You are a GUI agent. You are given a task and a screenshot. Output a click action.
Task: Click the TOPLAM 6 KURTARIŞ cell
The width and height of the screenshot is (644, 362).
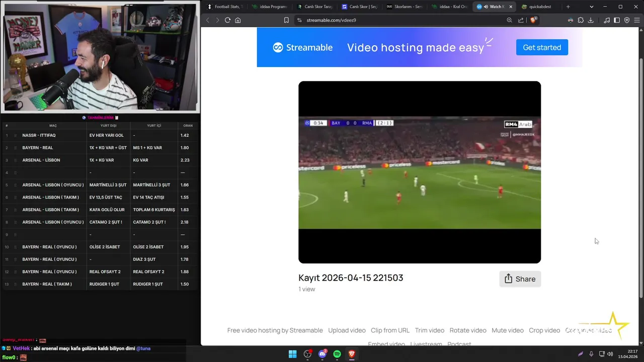click(x=154, y=210)
